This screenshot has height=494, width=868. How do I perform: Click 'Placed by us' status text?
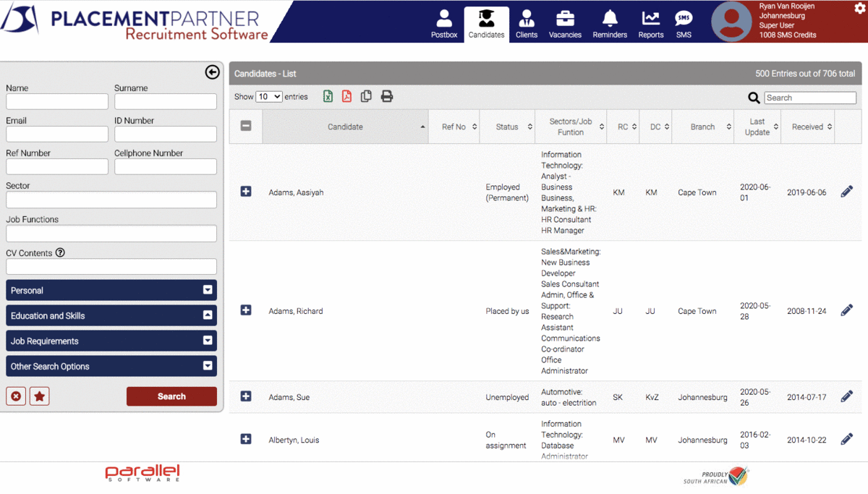[x=507, y=311]
